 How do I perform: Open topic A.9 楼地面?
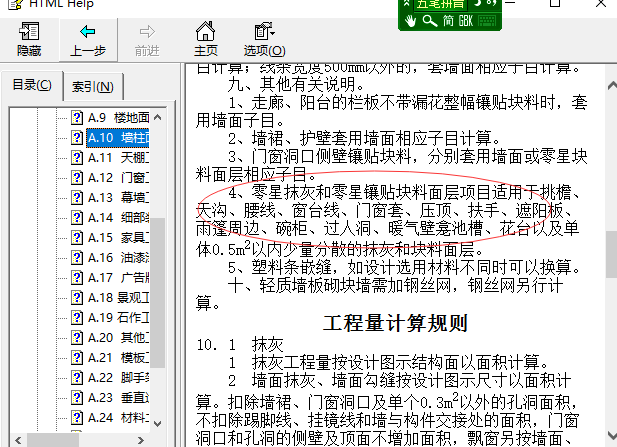(x=118, y=117)
